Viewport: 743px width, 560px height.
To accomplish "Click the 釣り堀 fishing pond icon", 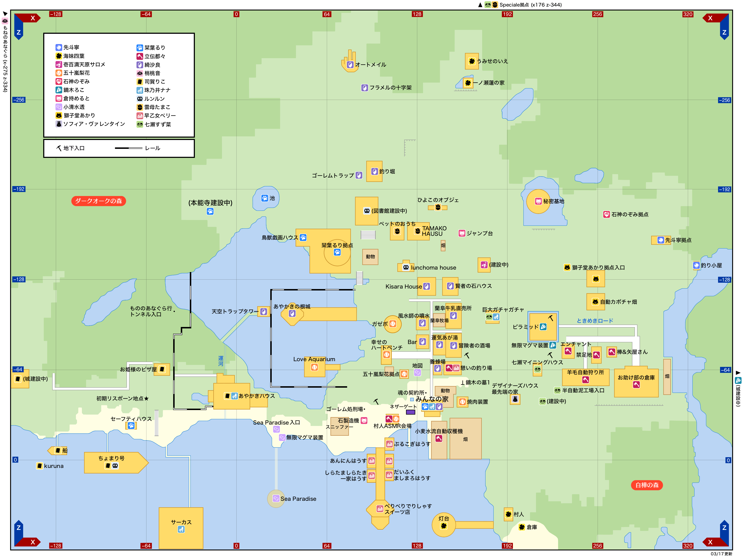I will [375, 171].
